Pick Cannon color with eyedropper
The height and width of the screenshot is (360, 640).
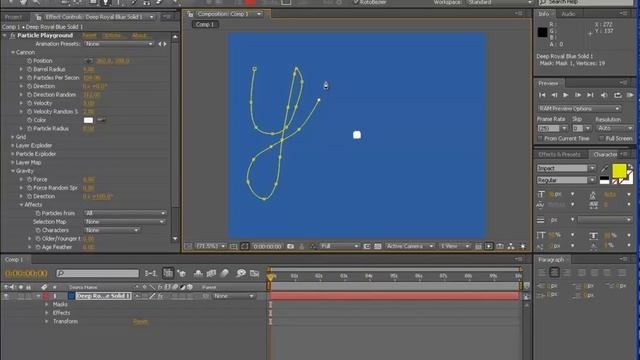pos(101,120)
